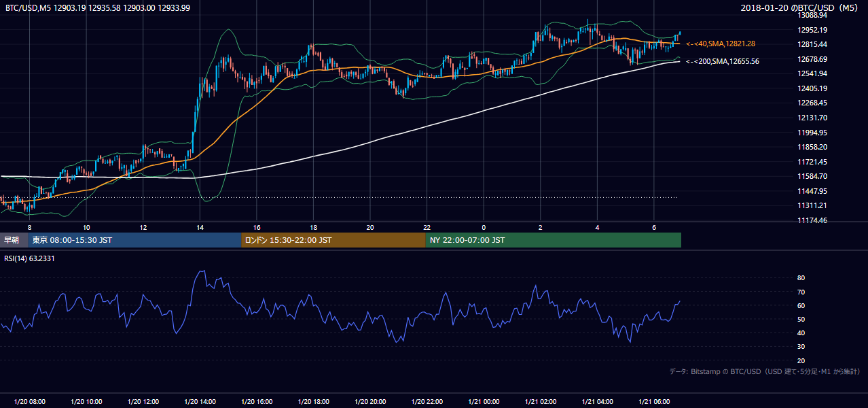Image resolution: width=868 pixels, height=408 pixels.
Task: Click the 1/21 02:00 time label
Action: pos(540,402)
